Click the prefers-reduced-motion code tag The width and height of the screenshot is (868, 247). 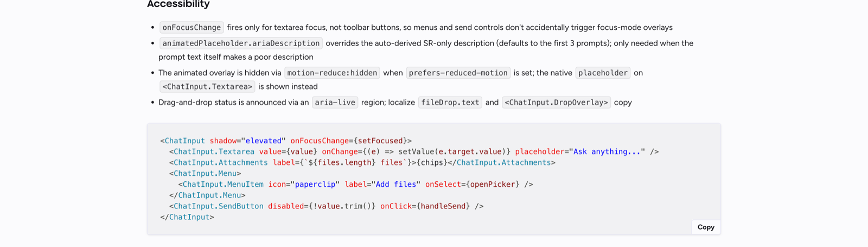pyautogui.click(x=458, y=73)
